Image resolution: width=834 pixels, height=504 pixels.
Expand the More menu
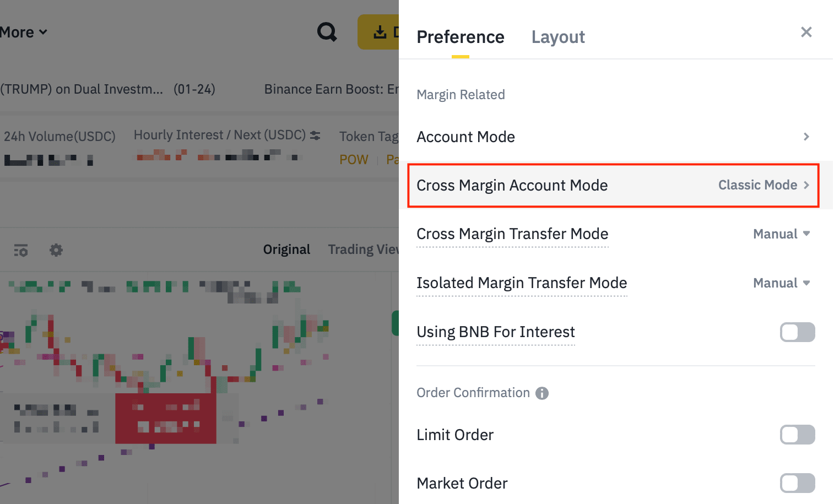coord(23,32)
